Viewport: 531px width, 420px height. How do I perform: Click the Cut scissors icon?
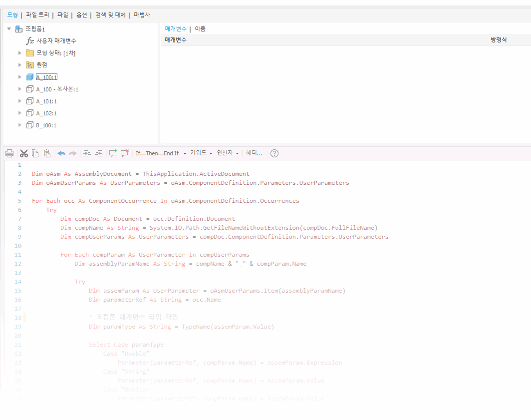click(24, 153)
